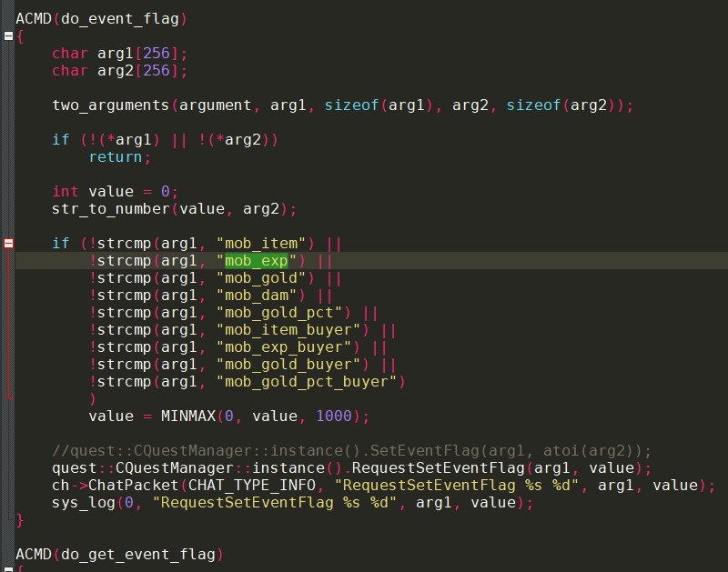The height and width of the screenshot is (572, 728).
Task: Click the green highlighted mob_exp selection
Action: 257,261
